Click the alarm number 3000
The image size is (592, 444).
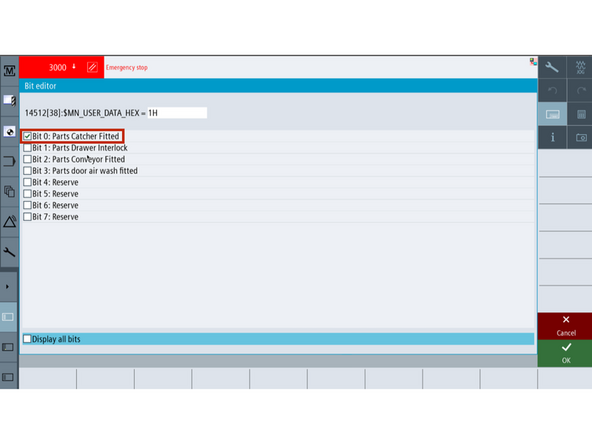[57, 68]
